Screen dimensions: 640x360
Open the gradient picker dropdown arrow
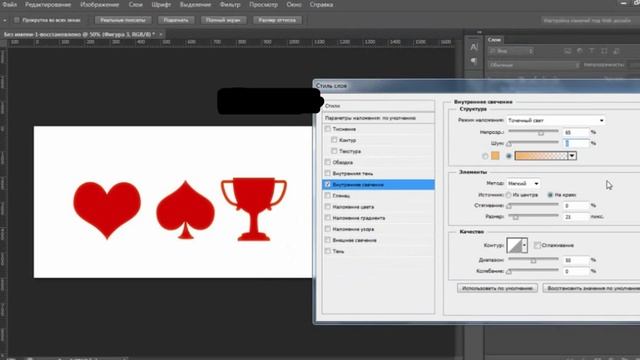point(572,156)
